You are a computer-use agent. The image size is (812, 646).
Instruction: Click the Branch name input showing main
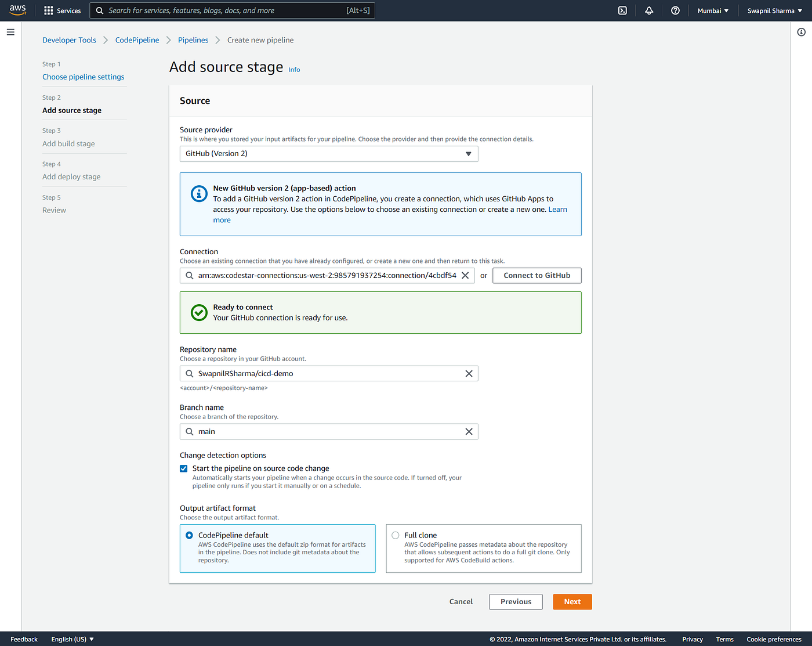(x=329, y=432)
